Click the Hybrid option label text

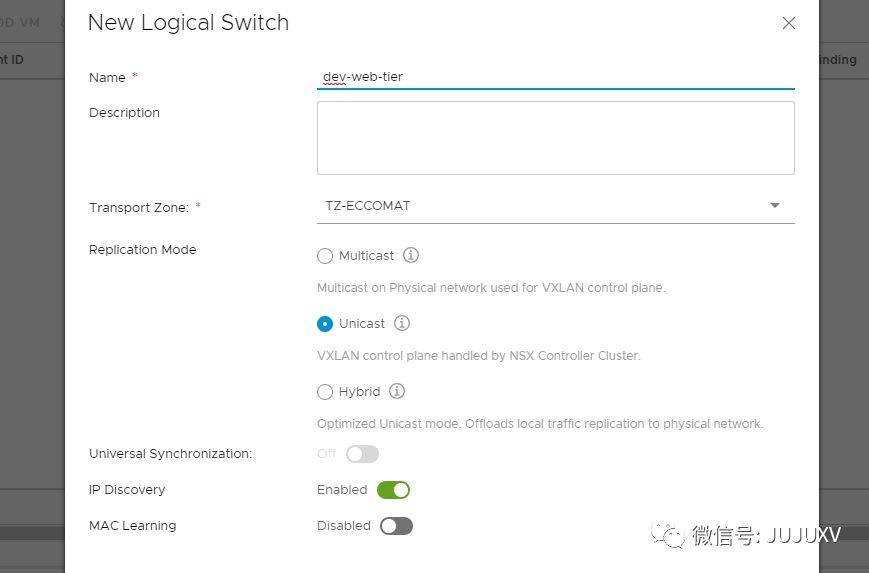pos(359,392)
